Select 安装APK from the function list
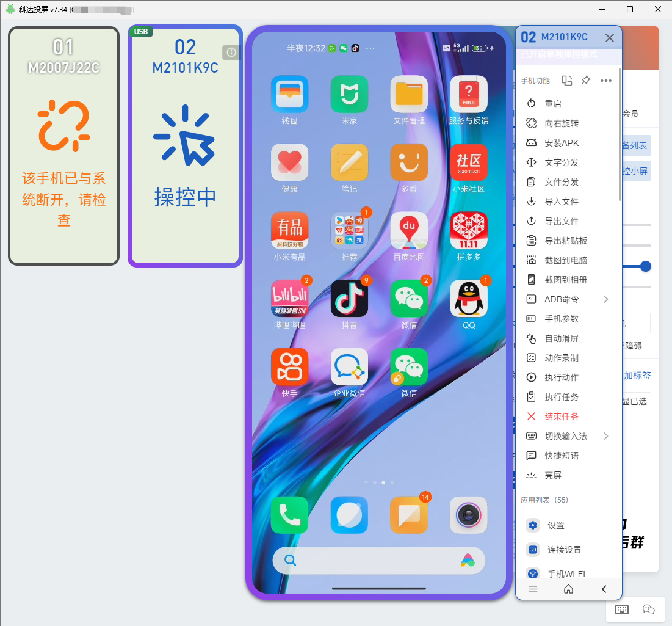 pyautogui.click(x=568, y=143)
